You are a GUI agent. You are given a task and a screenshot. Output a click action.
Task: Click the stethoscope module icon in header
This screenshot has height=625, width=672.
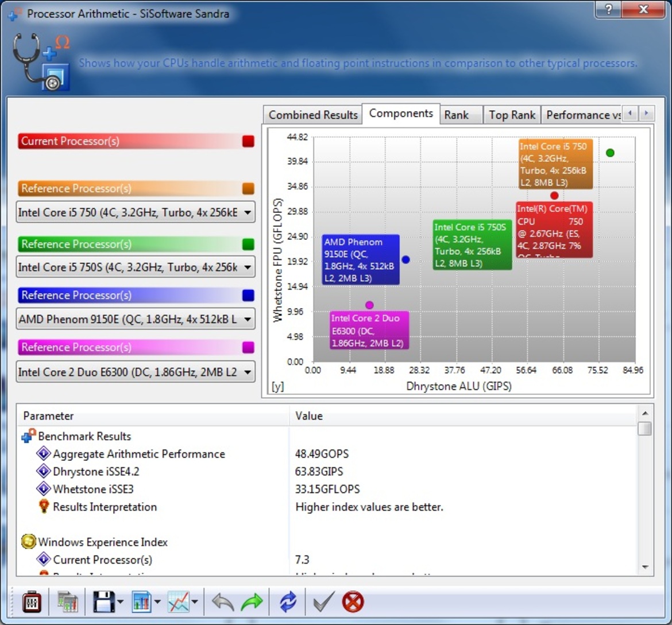pyautogui.click(x=41, y=62)
